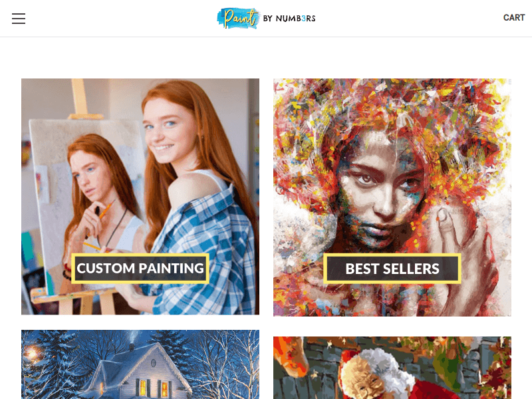Open the snowy cabin painting tile
This screenshot has width=532, height=399.
tap(140, 364)
